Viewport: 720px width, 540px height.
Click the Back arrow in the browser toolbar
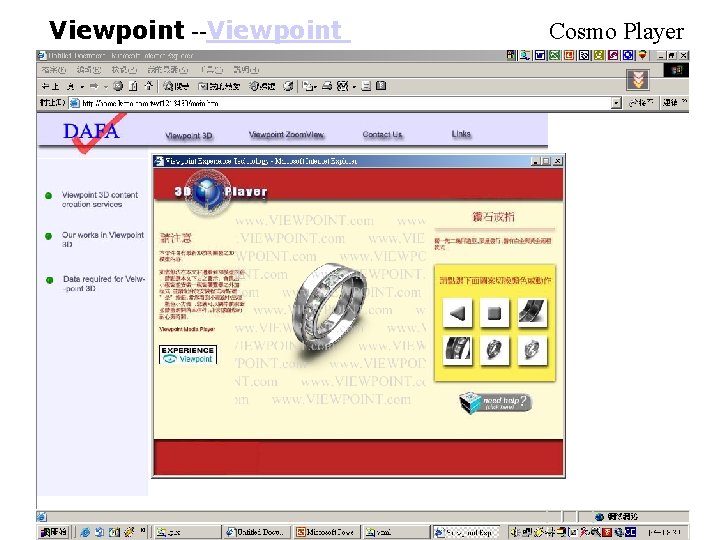(50, 86)
